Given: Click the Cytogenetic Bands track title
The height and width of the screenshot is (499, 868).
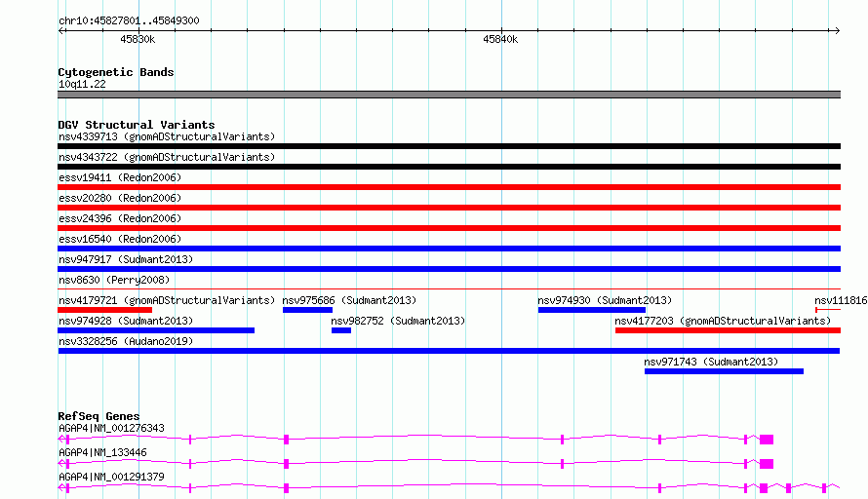Looking at the screenshot, I should click(116, 72).
